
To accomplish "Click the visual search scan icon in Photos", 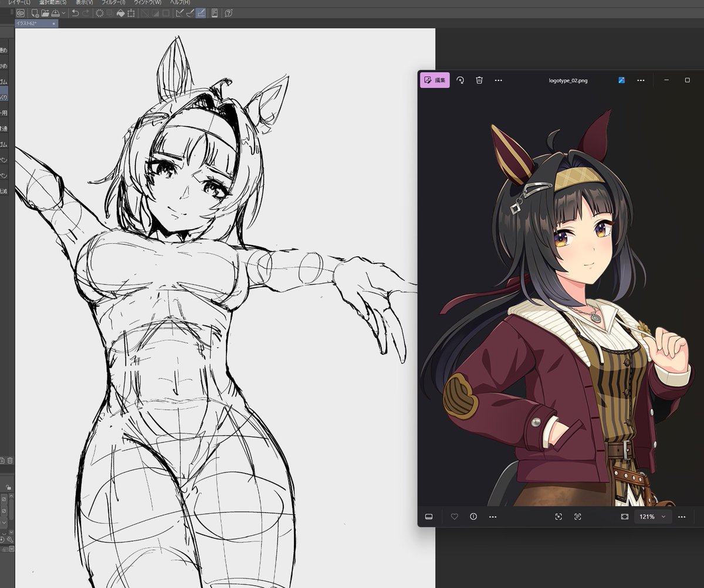I will [x=558, y=516].
